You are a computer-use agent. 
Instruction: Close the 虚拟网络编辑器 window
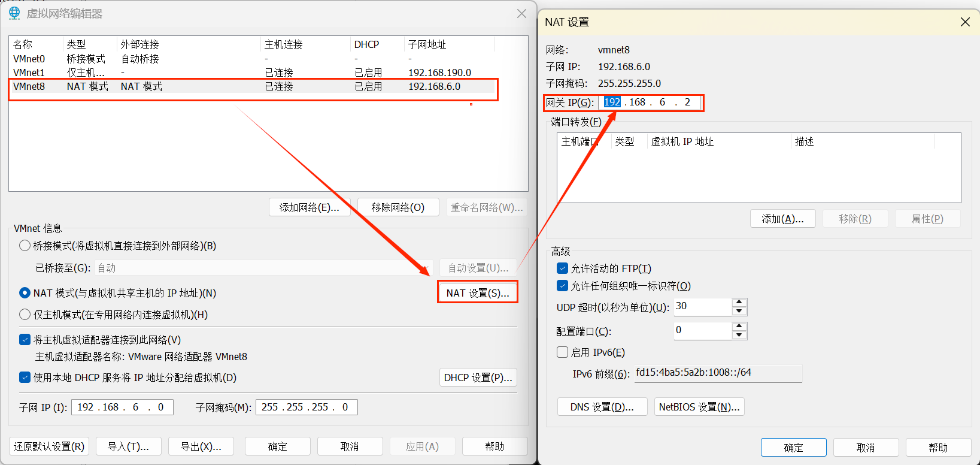click(x=521, y=13)
